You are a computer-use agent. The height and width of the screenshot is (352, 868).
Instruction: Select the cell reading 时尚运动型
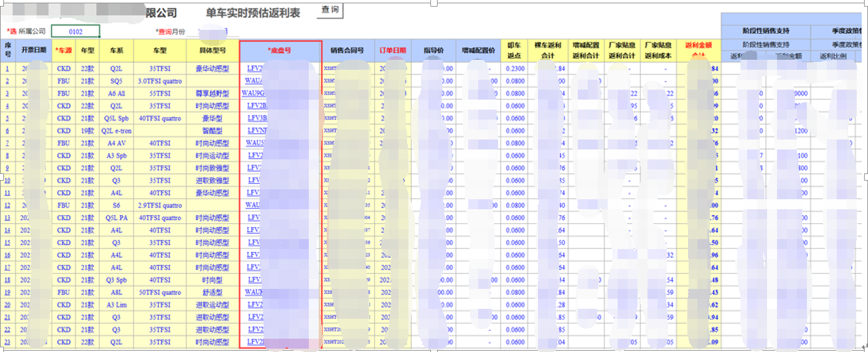click(x=213, y=155)
